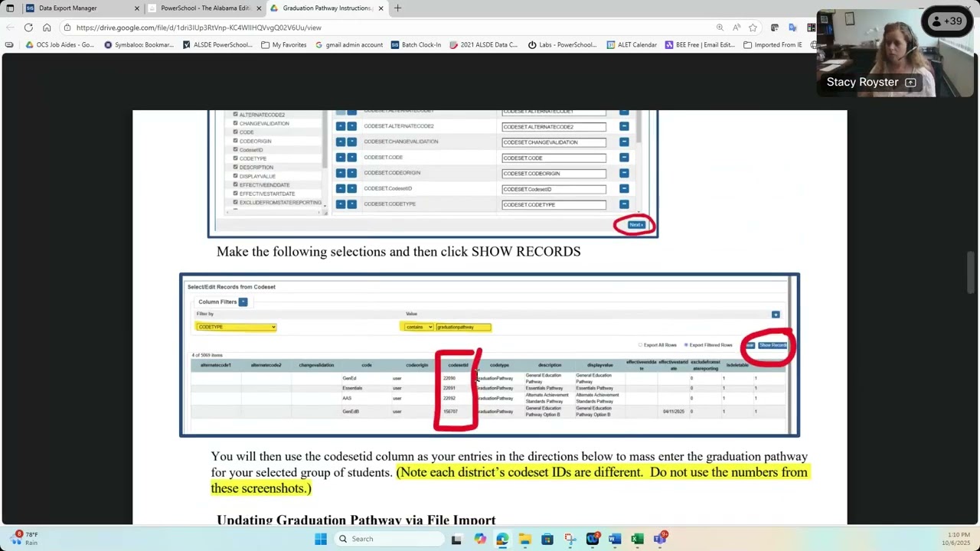980x551 pixels.
Task: Open the tab actions menu icon
Action: [x=10, y=8]
